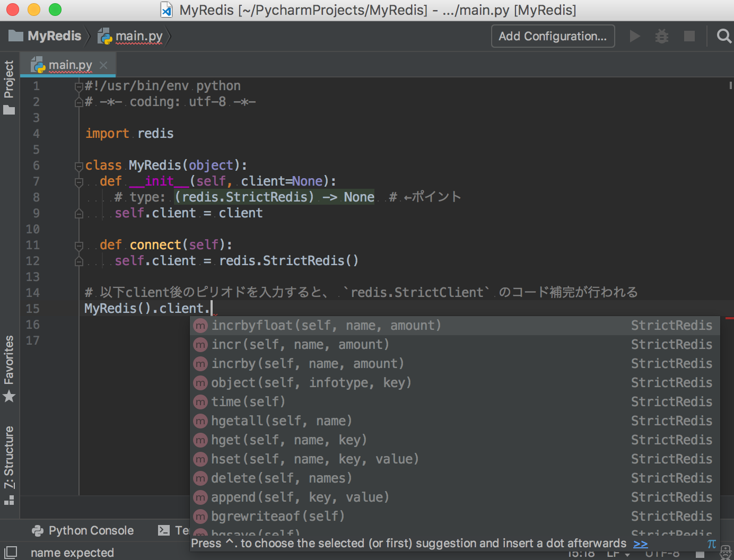This screenshot has height=560, width=734.
Task: Choose incr(self, name, amount) suggestion
Action: click(455, 345)
